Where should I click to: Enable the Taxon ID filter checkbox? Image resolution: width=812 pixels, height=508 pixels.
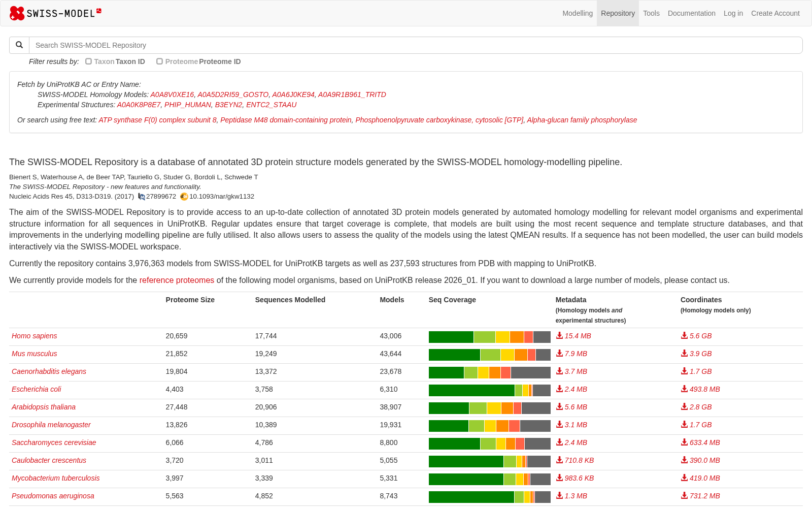89,61
